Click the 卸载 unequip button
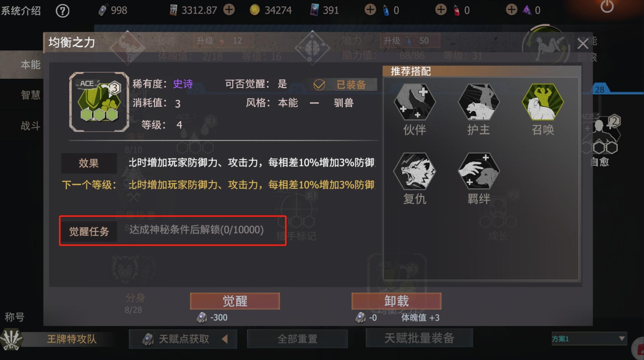 [x=396, y=301]
